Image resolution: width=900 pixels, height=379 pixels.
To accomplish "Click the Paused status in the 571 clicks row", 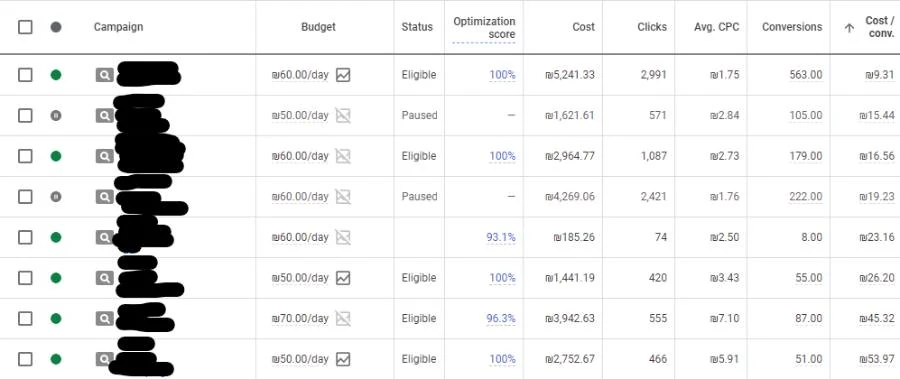I will point(419,115).
